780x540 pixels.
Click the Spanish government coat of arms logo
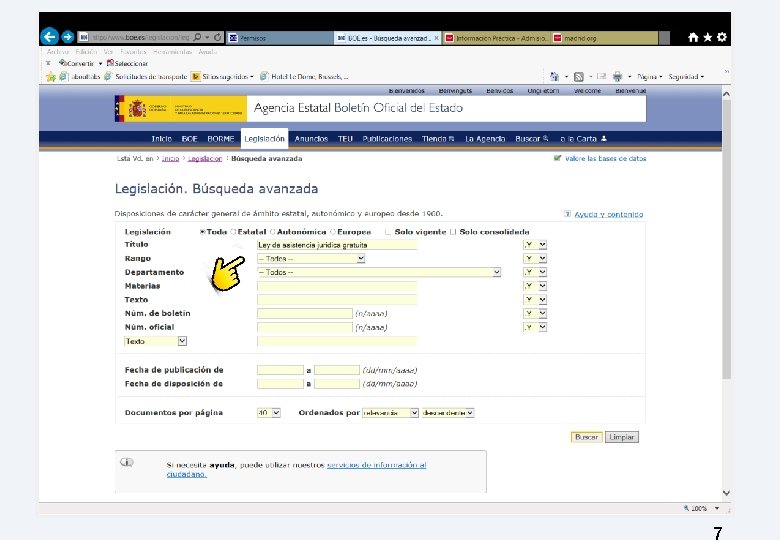point(137,108)
